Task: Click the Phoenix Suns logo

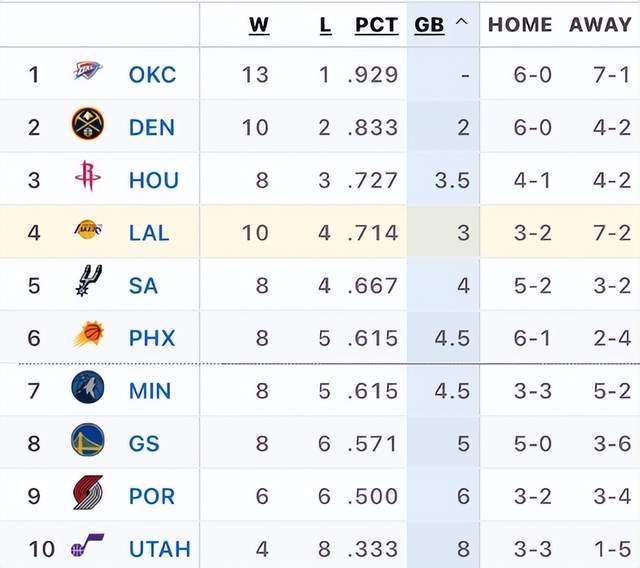Action: click(x=88, y=335)
